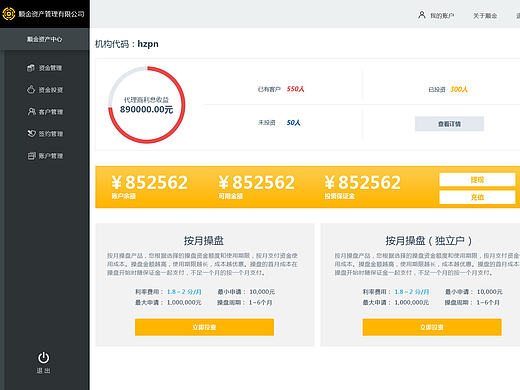Click the 顺金资产管理有限公司 company name
520x390 pixels.
pos(51,14)
